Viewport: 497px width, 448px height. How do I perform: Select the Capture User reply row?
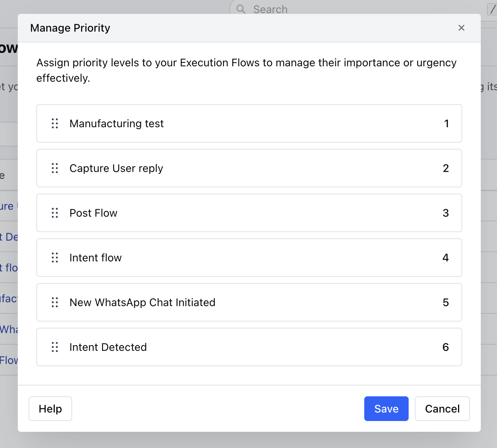249,168
